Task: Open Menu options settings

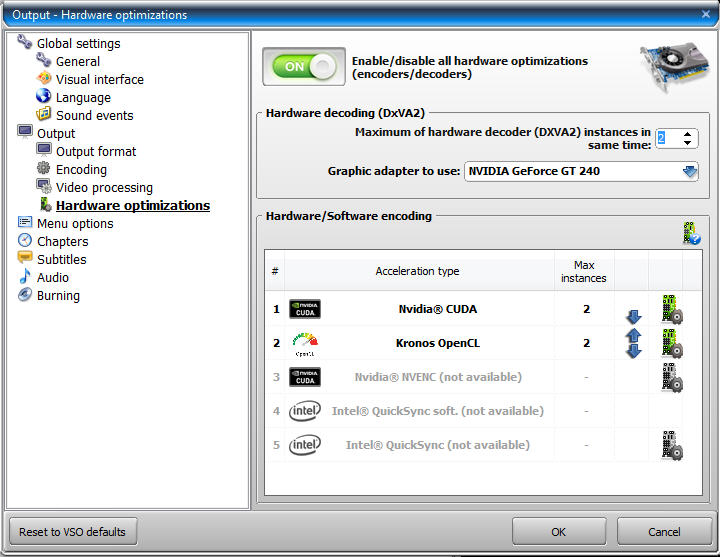Action: pos(75,224)
